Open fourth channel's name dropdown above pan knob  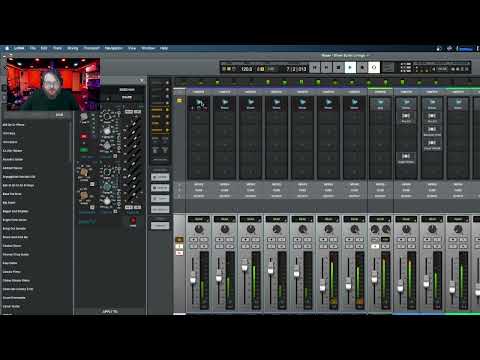coord(277,219)
